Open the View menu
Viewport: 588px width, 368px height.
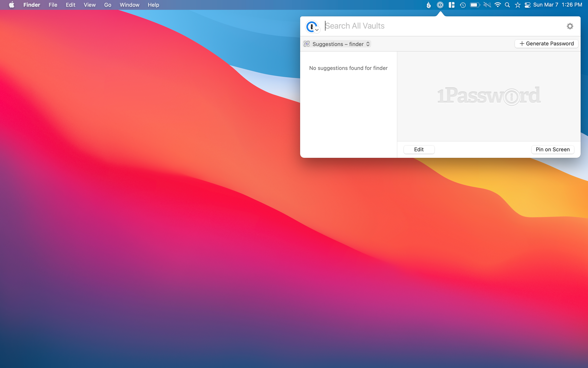click(x=90, y=5)
